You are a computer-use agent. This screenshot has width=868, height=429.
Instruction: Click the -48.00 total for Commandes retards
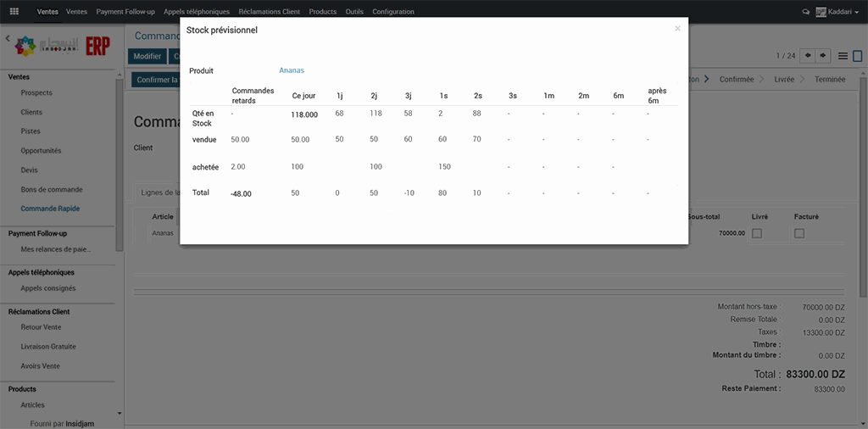pyautogui.click(x=241, y=194)
